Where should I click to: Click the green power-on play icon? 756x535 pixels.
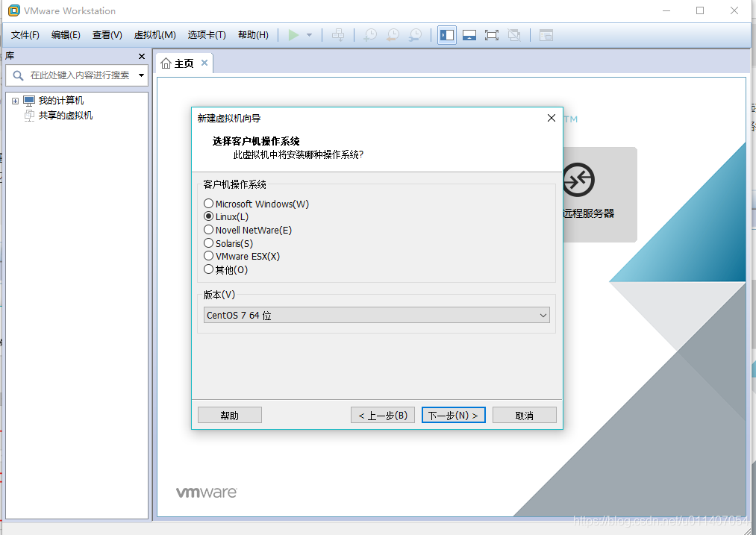(293, 35)
